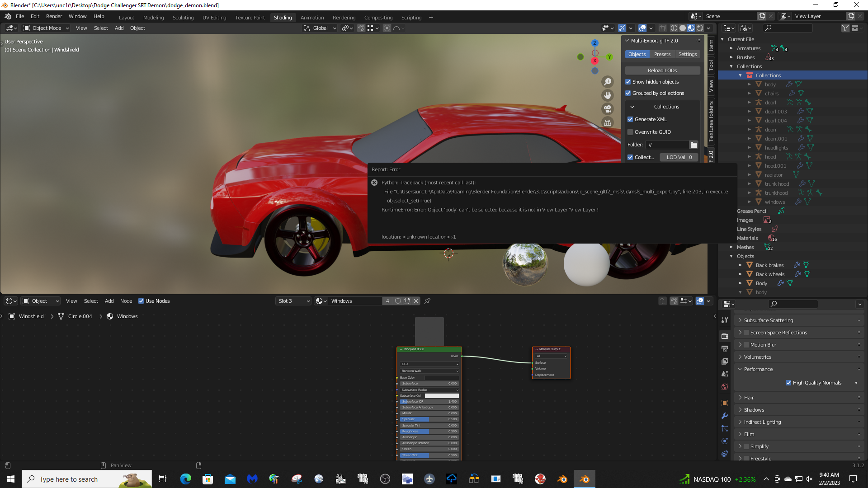Image resolution: width=868 pixels, height=488 pixels.
Task: Select wireframe viewport shading
Action: [674, 28]
